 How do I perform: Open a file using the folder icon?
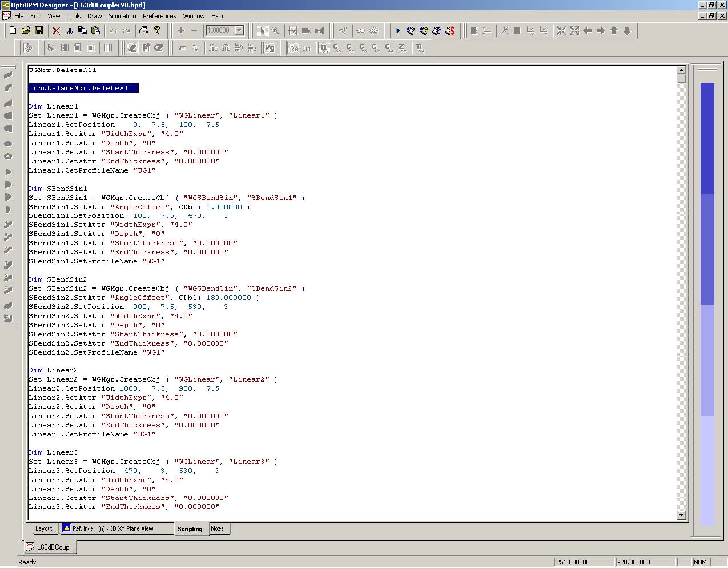point(26,31)
